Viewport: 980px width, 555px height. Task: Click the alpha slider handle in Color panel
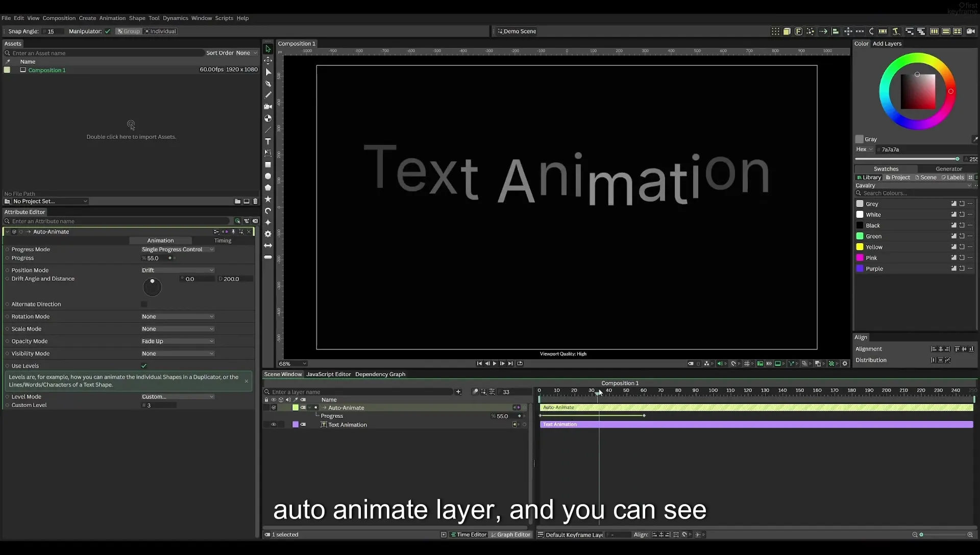click(x=957, y=159)
